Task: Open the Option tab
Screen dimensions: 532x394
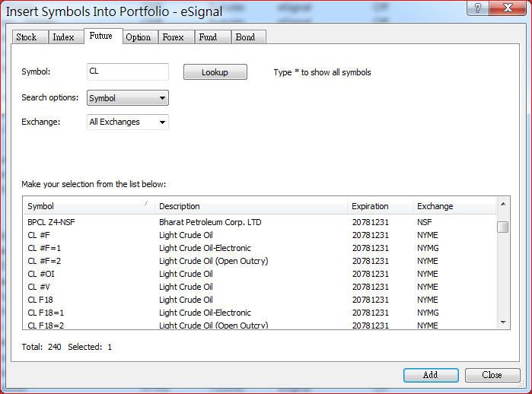Action: (x=140, y=37)
